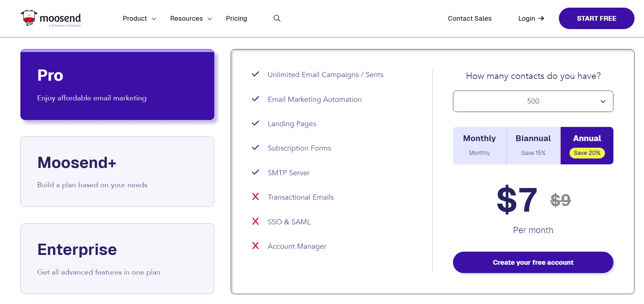
Task: Select Biannual billing option
Action: (x=533, y=145)
